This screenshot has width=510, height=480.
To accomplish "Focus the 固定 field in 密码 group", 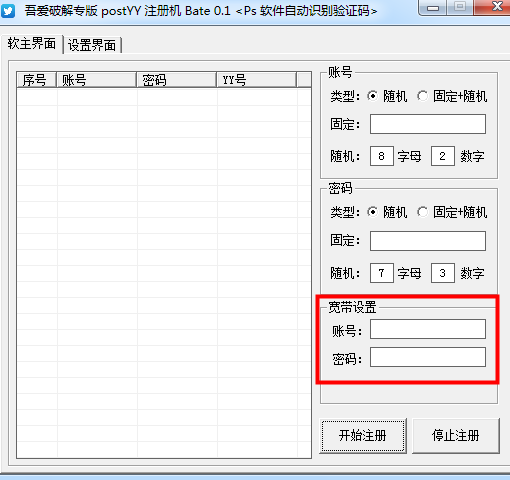I will [x=428, y=241].
